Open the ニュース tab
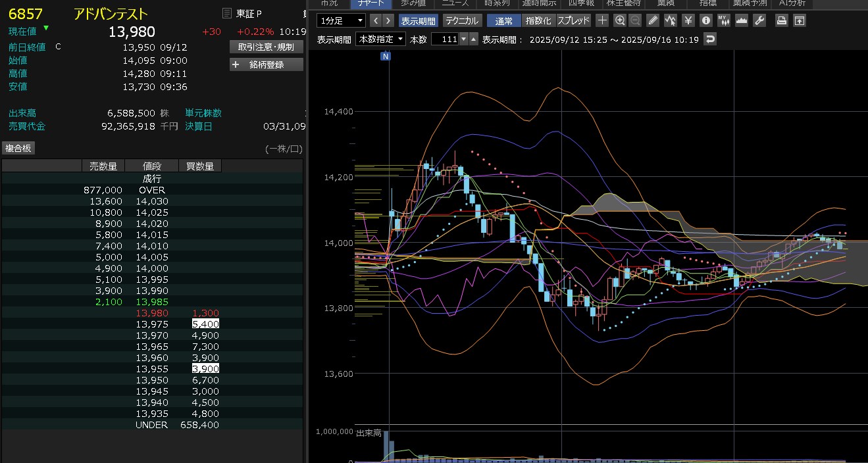 (455, 3)
